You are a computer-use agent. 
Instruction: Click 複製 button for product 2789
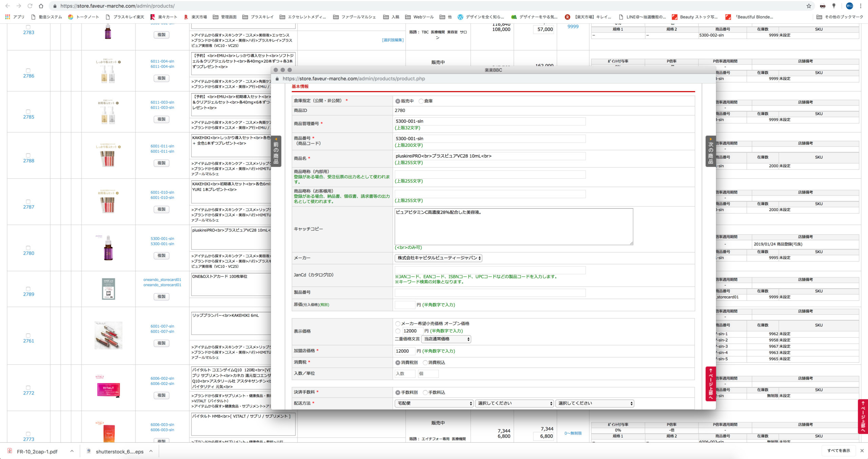[161, 297]
